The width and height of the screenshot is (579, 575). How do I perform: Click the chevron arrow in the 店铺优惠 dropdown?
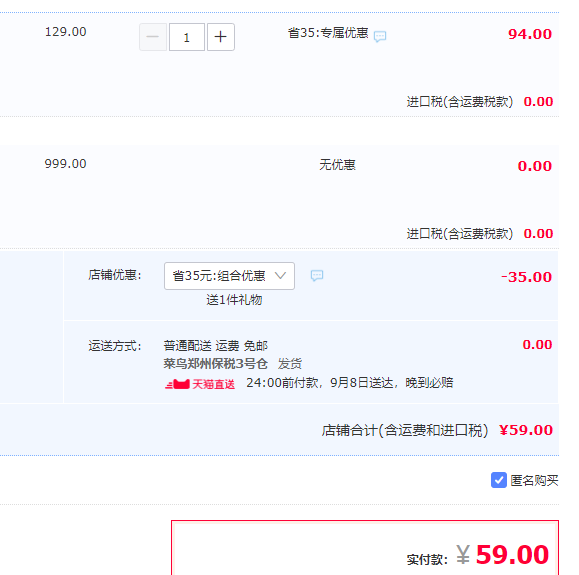(x=280, y=275)
